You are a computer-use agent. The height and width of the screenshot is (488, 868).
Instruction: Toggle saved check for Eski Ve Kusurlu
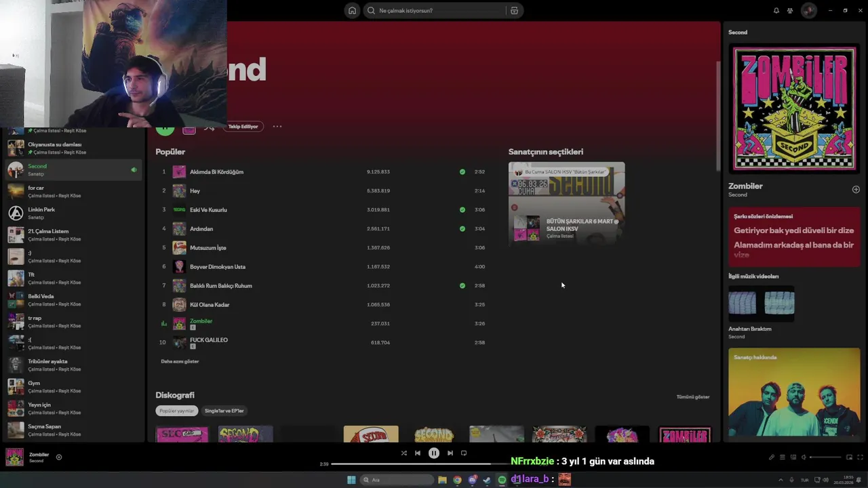click(x=462, y=209)
